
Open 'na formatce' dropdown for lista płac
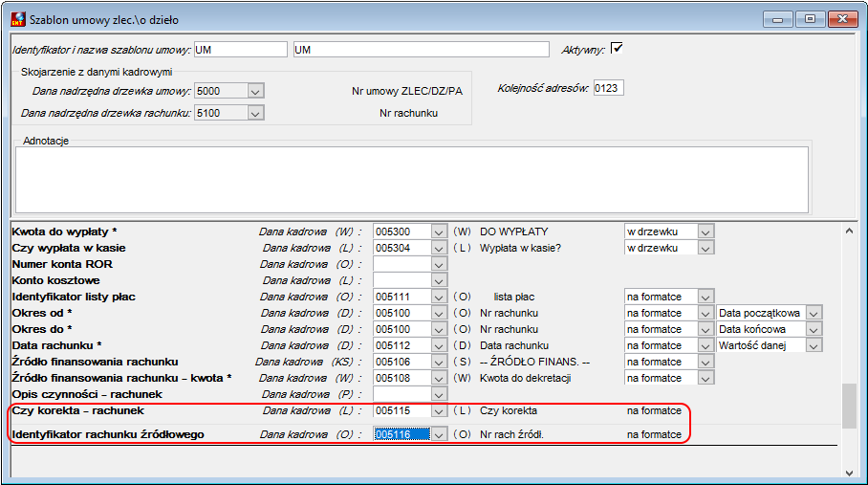705,298
